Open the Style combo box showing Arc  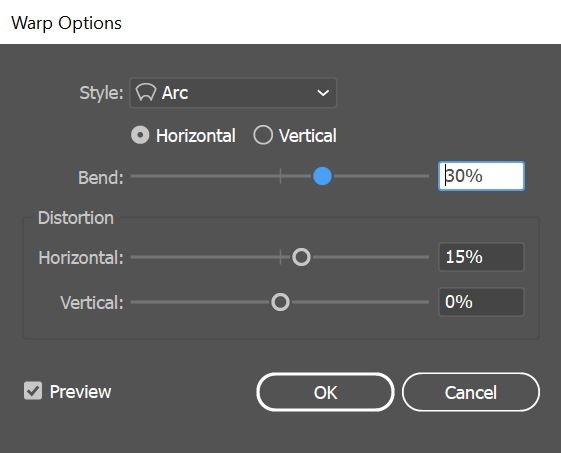point(233,93)
